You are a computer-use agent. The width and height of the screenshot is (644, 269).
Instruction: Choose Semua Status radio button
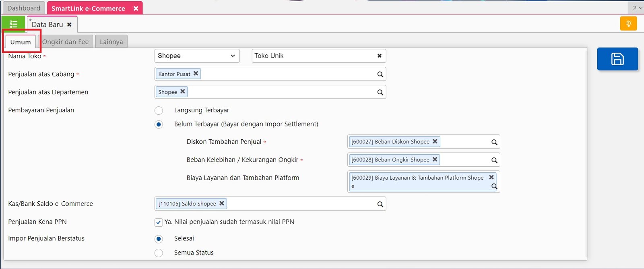tap(159, 253)
